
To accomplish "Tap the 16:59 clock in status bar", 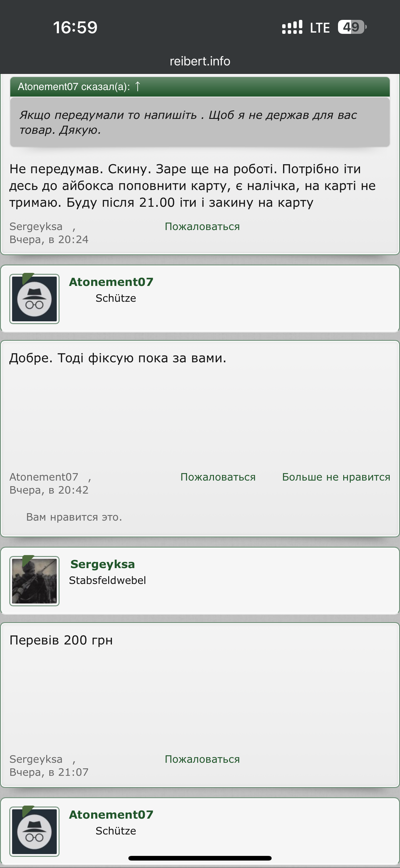I will tap(75, 27).
